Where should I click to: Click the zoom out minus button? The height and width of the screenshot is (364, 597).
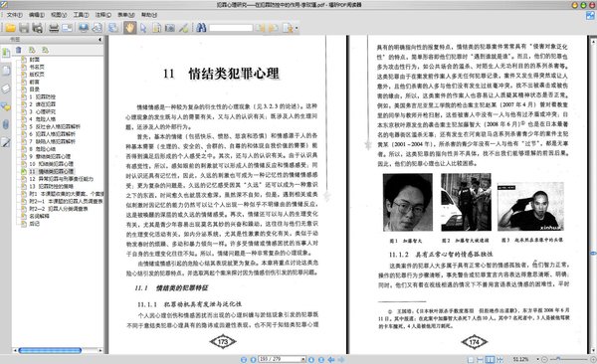[545, 359]
